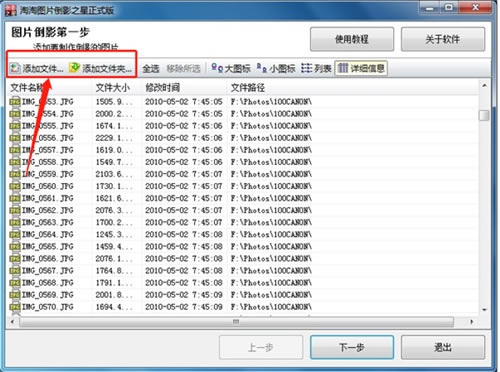Click the 退出 exit button
The height and width of the screenshot is (372, 500).
coord(443,347)
